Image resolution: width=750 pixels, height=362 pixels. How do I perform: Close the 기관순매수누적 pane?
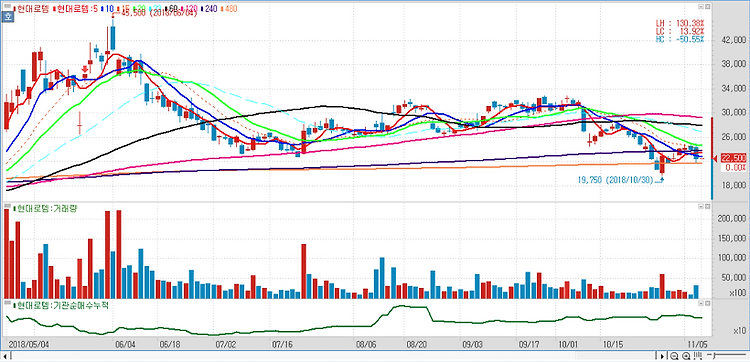707,303
